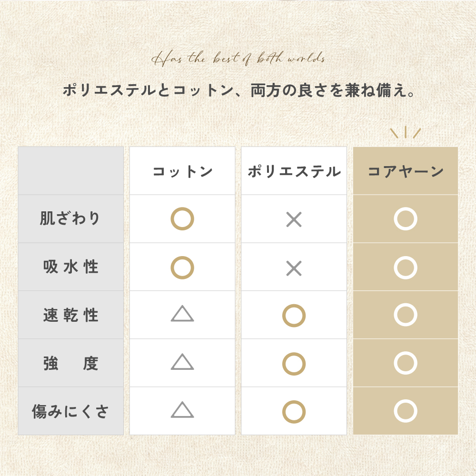This screenshot has height=476, width=476.
Task: Click the 傷みにくさ row label
Action: pyautogui.click(x=70, y=411)
